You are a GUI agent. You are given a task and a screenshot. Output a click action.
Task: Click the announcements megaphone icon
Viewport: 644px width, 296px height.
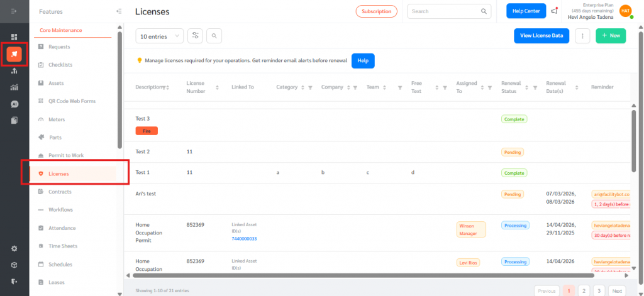pos(553,11)
